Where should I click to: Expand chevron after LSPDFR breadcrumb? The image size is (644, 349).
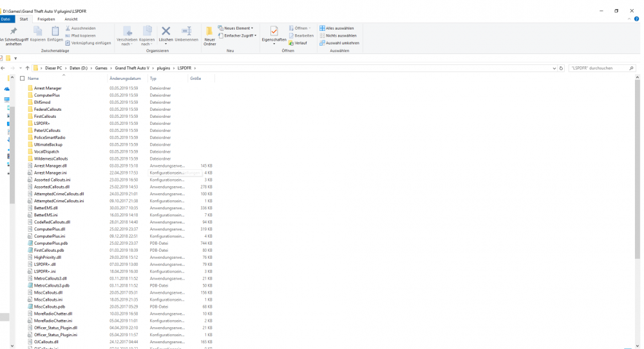point(194,68)
